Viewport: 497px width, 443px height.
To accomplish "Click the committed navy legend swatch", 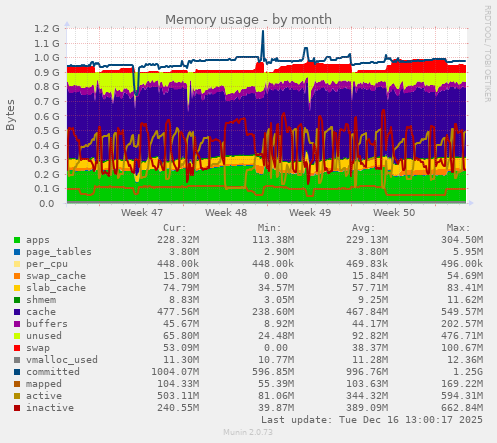I will (x=17, y=372).
